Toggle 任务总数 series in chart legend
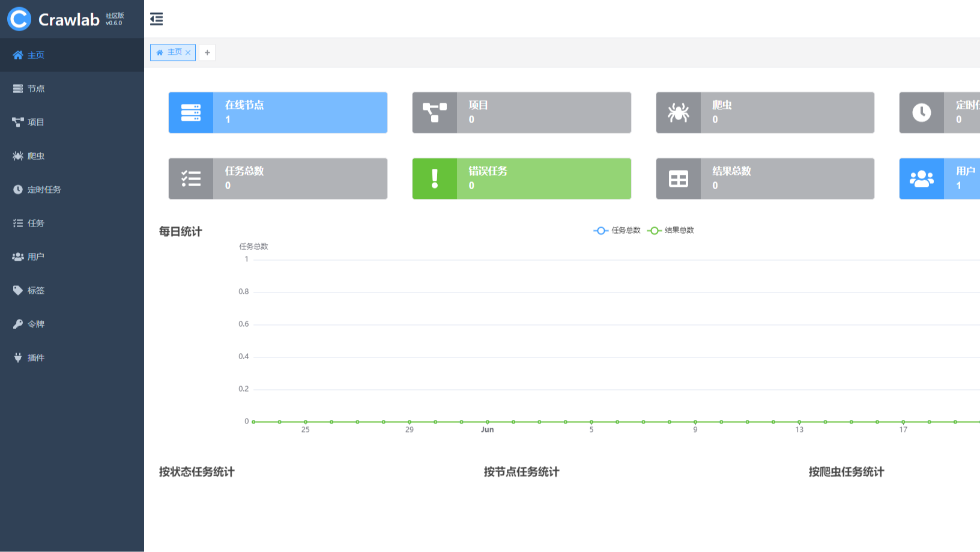The width and height of the screenshot is (980, 552). point(617,231)
